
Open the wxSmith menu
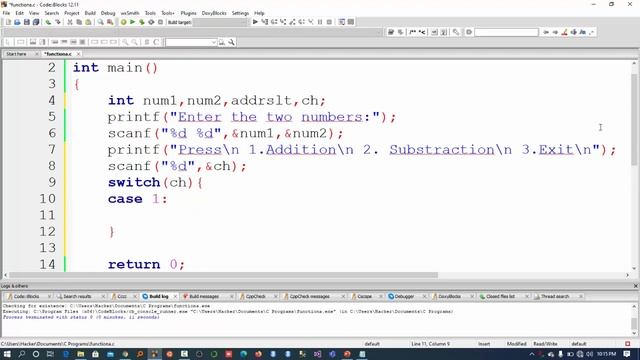pos(130,13)
